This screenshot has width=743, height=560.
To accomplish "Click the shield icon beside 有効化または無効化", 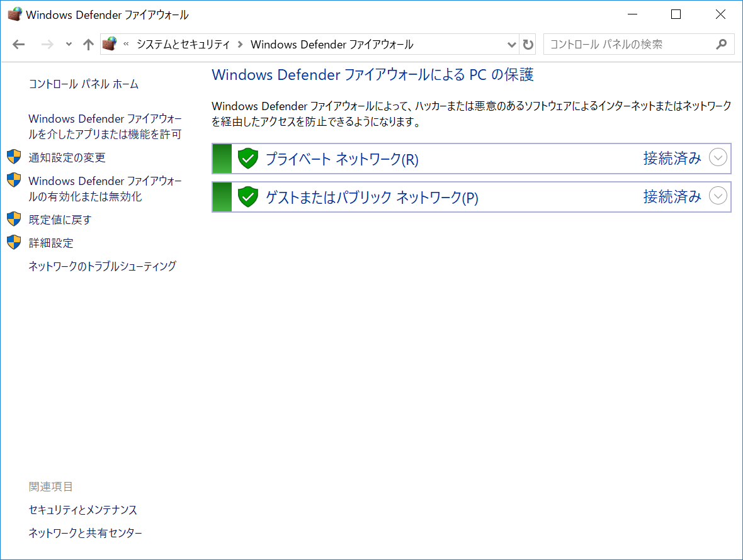I will (x=14, y=180).
